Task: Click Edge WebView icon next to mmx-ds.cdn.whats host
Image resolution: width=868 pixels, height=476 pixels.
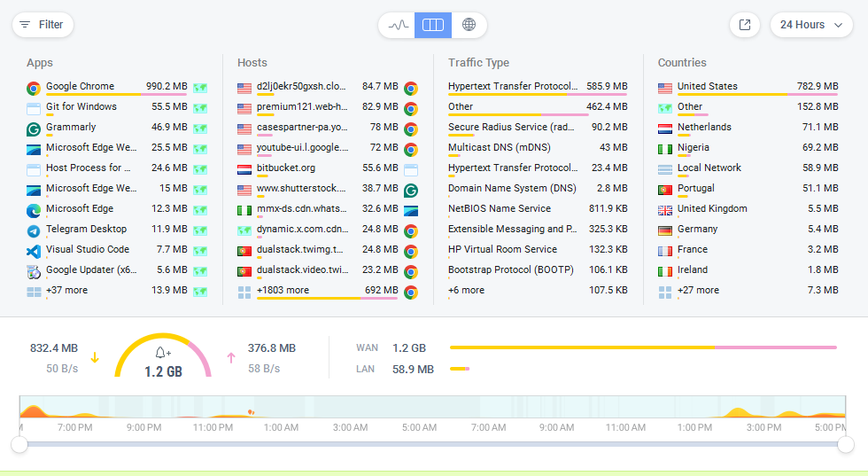Action: (411, 211)
